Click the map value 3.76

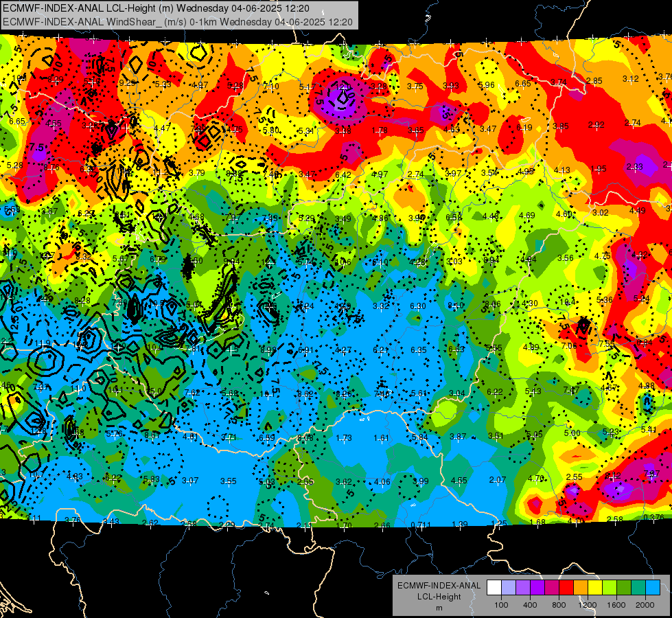coord(73,520)
